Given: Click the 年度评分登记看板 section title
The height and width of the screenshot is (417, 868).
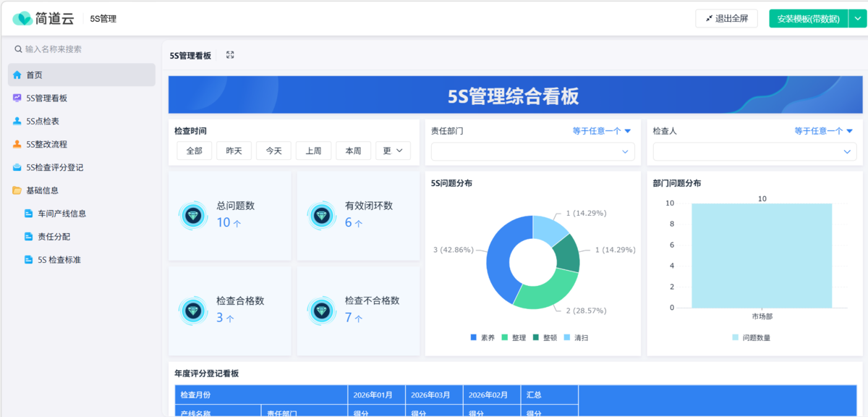Looking at the screenshot, I should point(207,374).
